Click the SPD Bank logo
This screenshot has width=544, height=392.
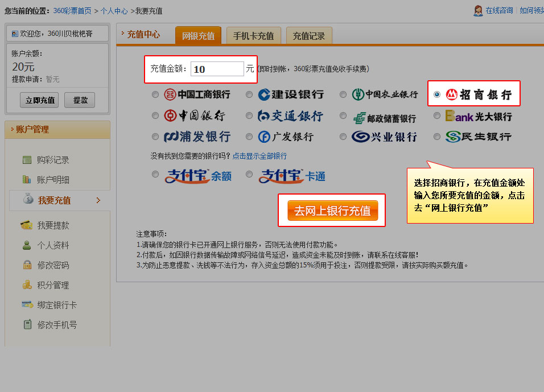[x=197, y=137]
